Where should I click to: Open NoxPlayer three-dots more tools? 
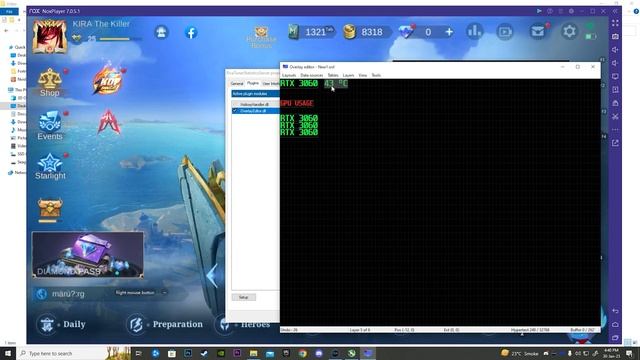[615, 130]
